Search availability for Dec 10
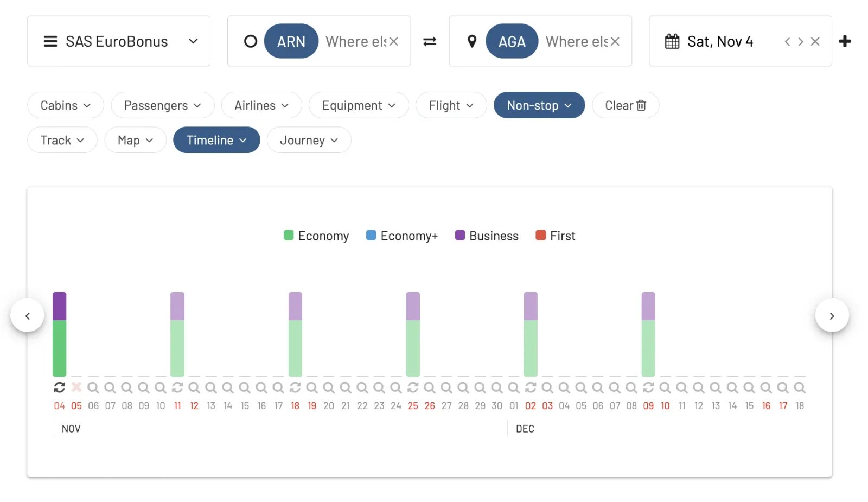Viewport: 868px width, 502px height. click(665, 387)
